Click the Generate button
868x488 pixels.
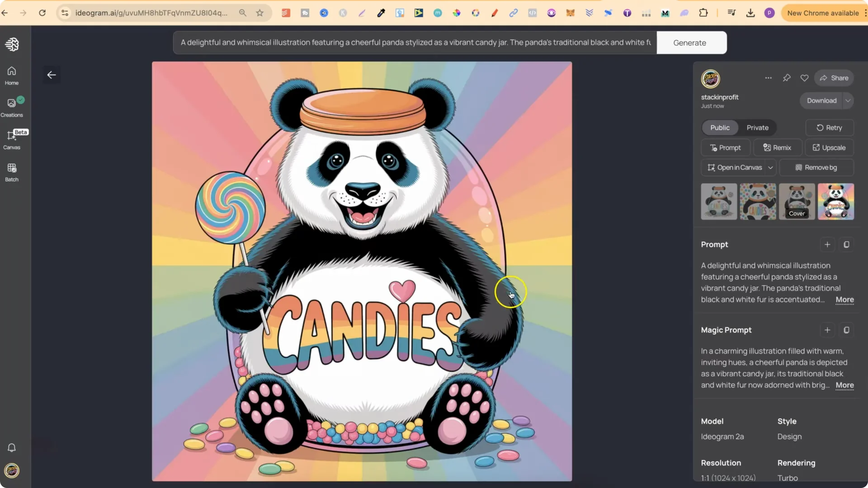click(x=689, y=42)
